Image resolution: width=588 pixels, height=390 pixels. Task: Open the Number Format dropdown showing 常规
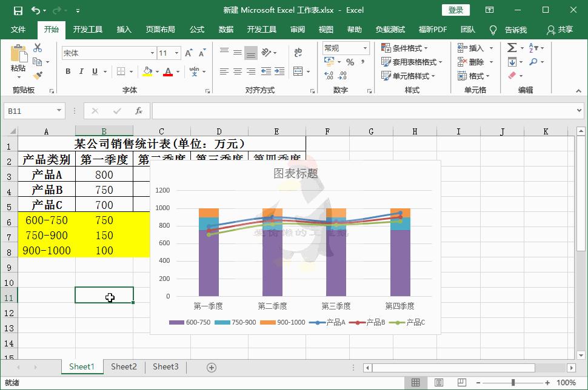344,48
